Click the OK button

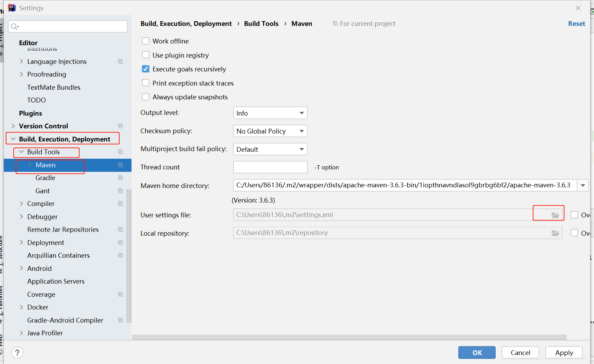(477, 353)
